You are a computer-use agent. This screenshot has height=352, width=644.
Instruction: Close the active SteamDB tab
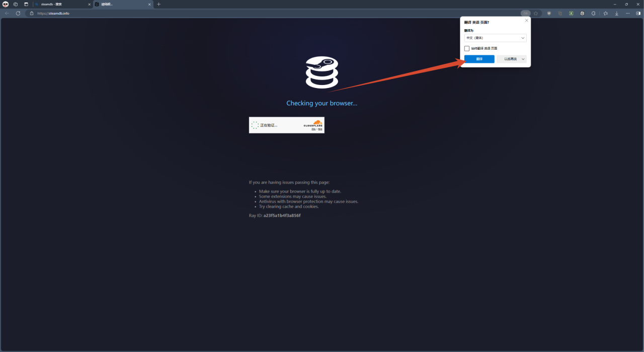point(149,4)
